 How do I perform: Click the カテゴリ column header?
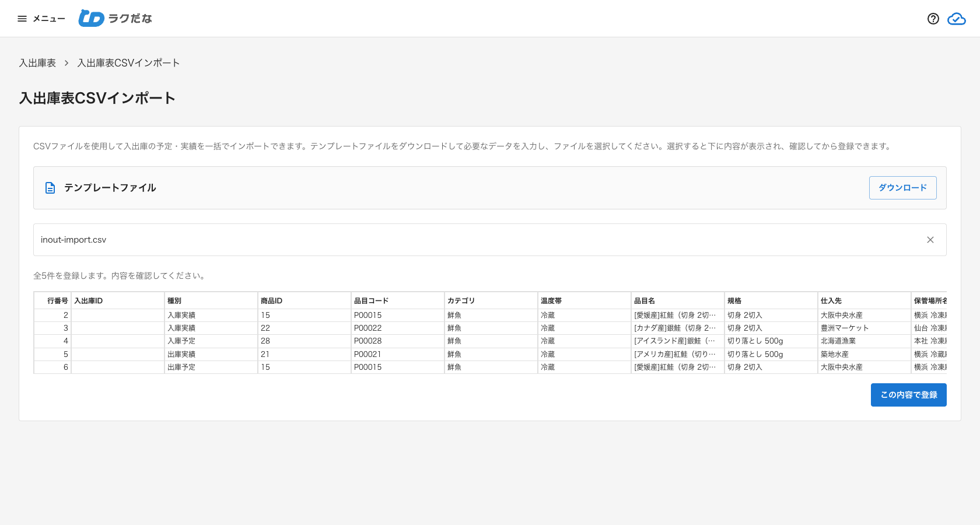pos(491,301)
